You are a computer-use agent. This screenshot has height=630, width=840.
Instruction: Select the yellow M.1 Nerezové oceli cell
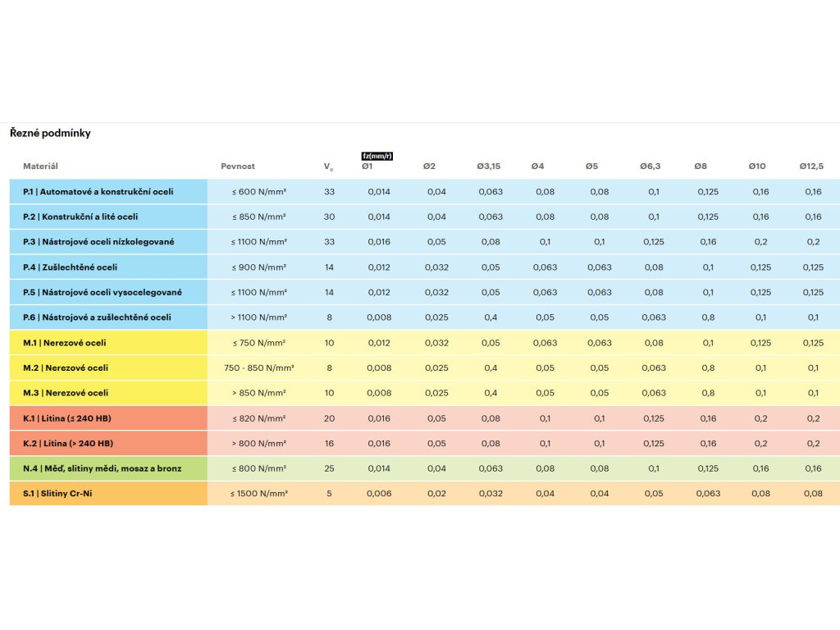[x=108, y=343]
